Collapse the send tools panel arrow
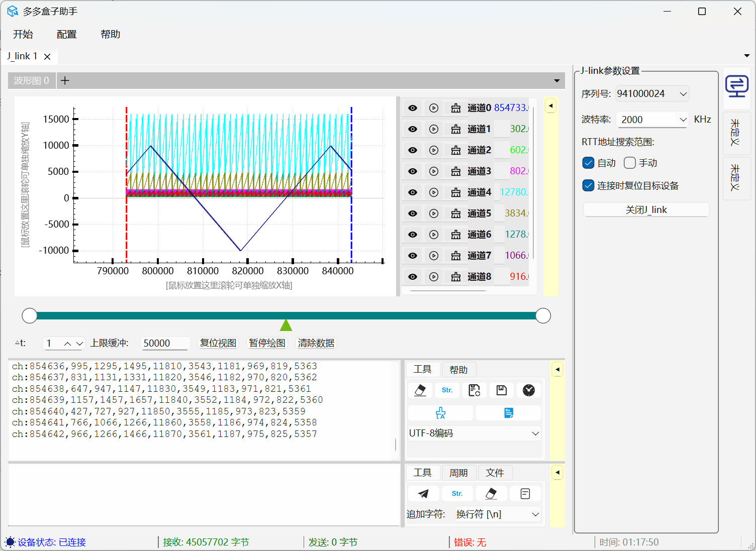756x551 pixels. (557, 473)
